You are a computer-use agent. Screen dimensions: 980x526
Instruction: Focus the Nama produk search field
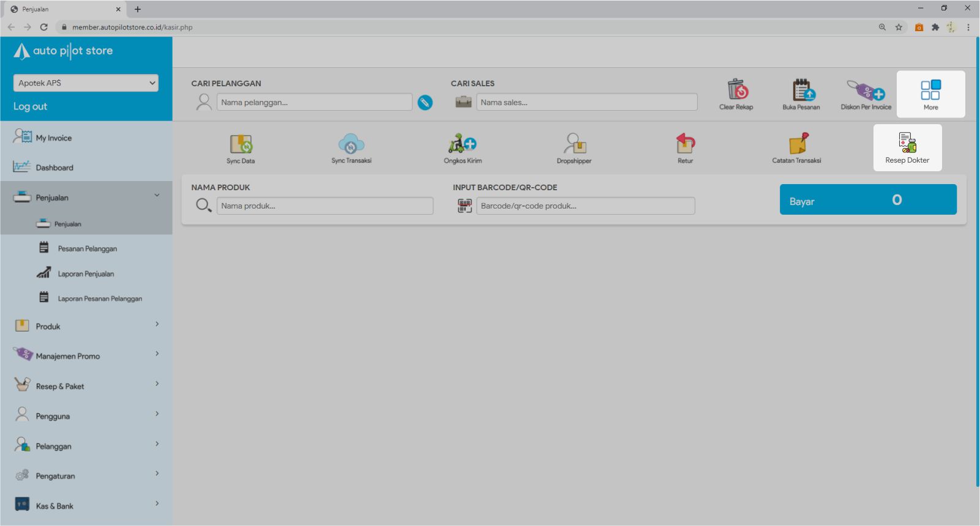(324, 206)
